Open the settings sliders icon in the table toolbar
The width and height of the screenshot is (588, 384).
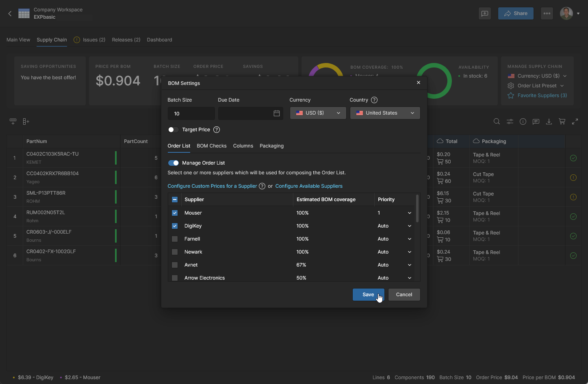tap(510, 121)
